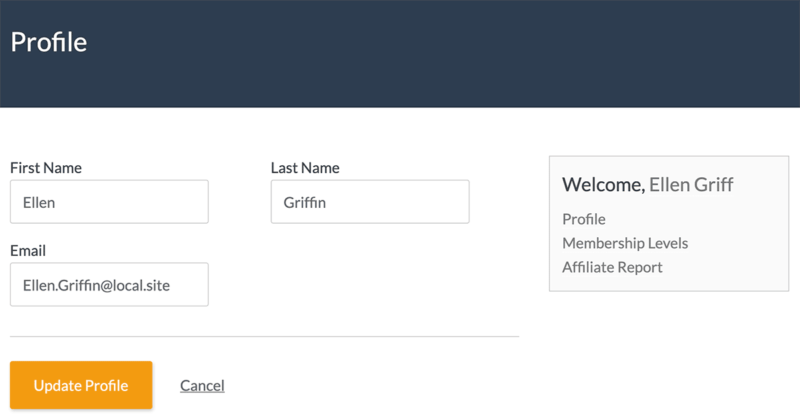The image size is (800, 419).
Task: Click the First Name label
Action: coord(46,168)
